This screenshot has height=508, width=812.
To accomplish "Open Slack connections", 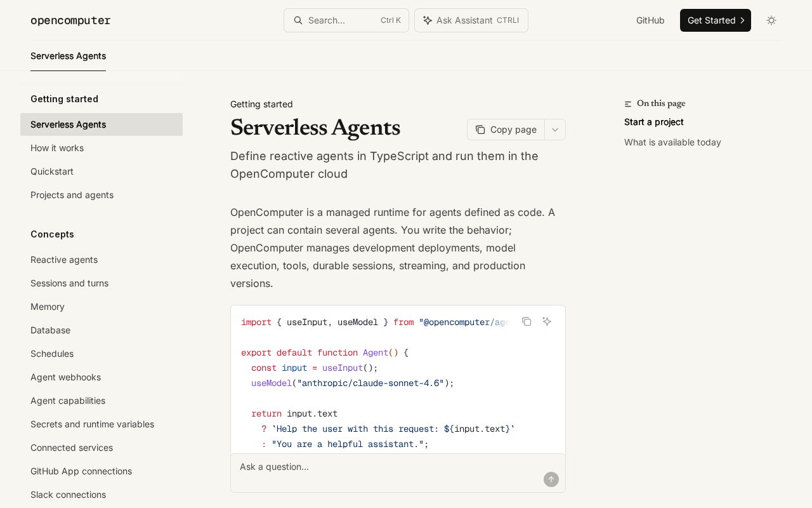I will 101,495.
